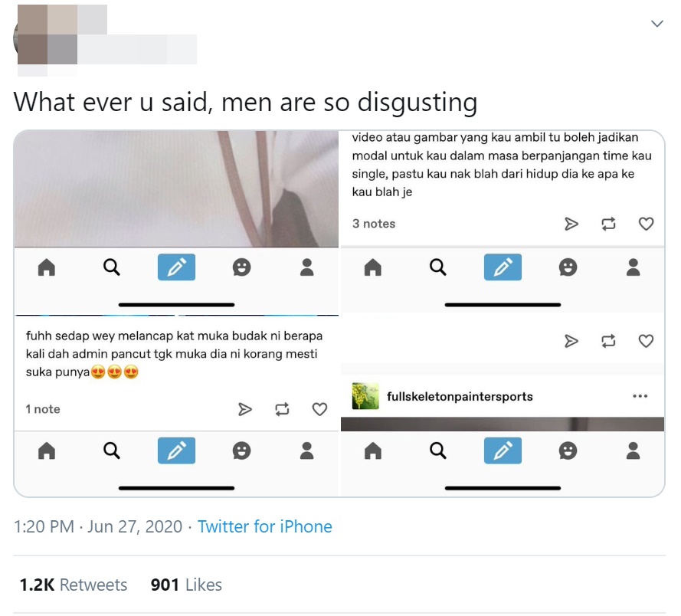
Task: Share the post with 1 note
Action: coord(245,409)
